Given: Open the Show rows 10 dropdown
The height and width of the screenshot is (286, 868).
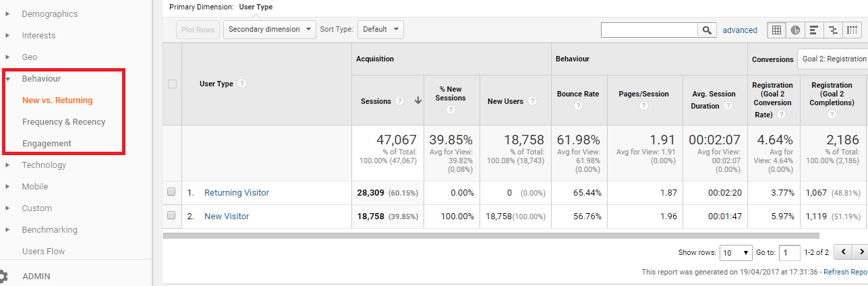Looking at the screenshot, I should click(x=736, y=252).
